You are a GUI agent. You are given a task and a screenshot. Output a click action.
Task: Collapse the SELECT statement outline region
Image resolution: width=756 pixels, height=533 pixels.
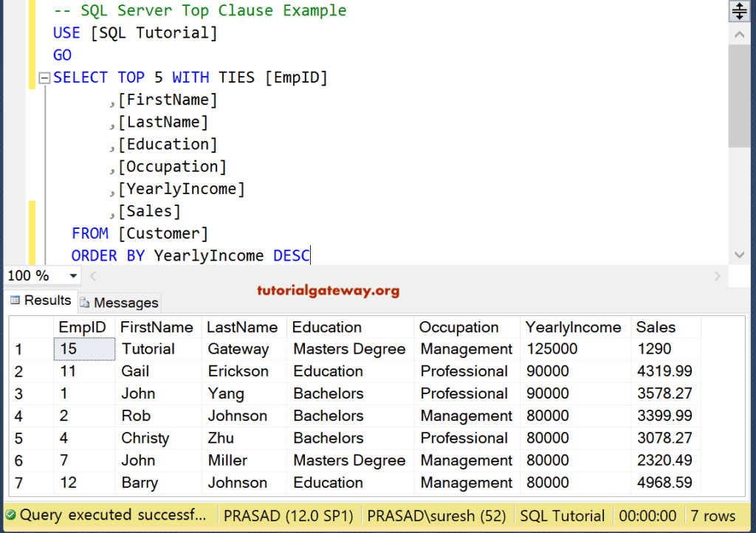[x=44, y=77]
